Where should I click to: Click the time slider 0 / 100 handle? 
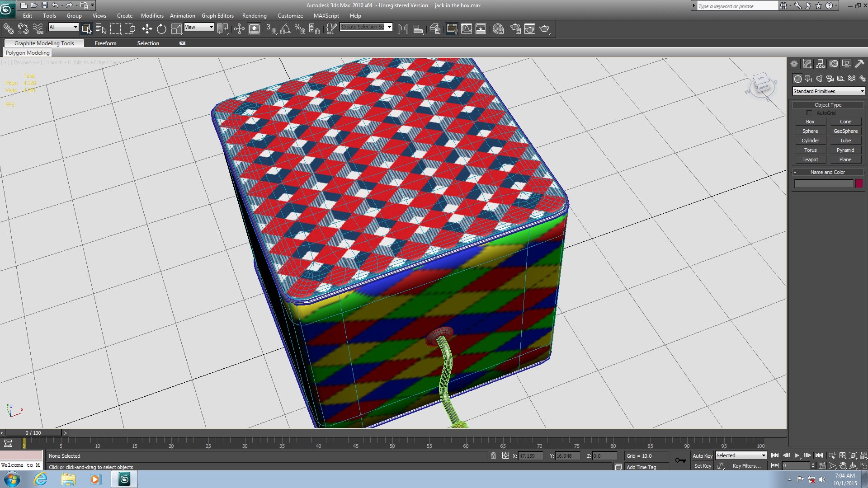pyautogui.click(x=33, y=433)
